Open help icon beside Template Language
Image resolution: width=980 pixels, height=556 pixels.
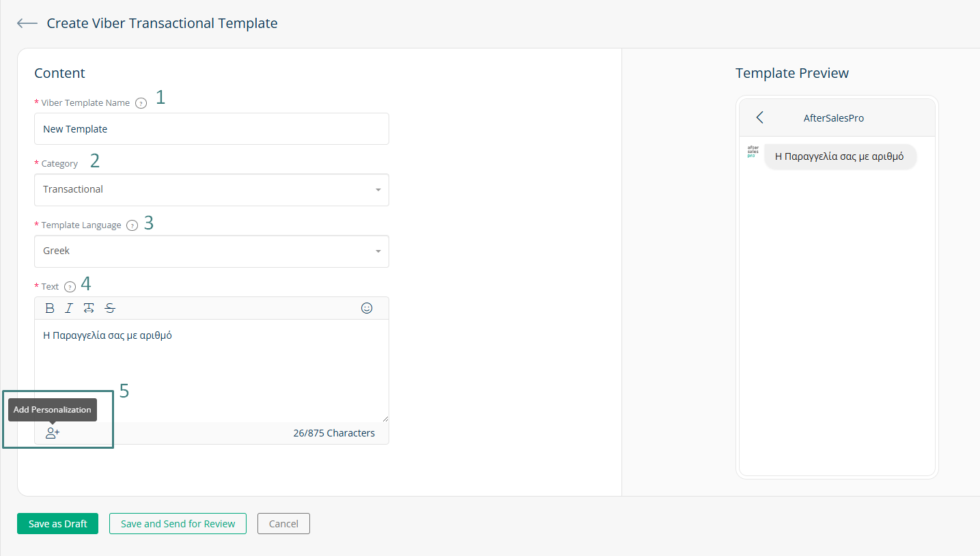click(x=132, y=225)
